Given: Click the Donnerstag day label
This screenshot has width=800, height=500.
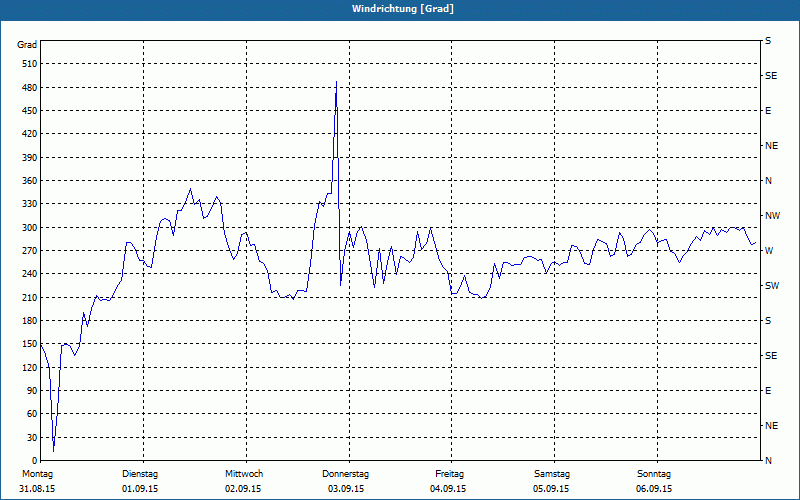Looking at the screenshot, I should pos(345,474).
